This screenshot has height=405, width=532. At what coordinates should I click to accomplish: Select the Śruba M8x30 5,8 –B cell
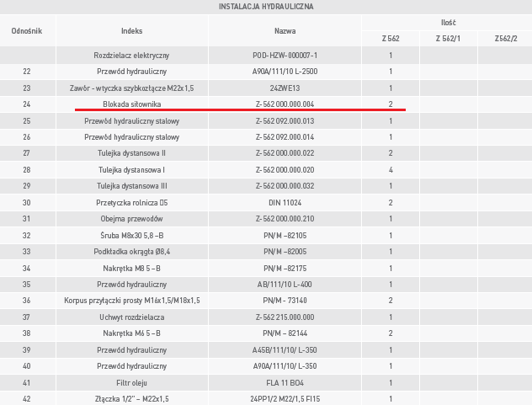pos(131,235)
